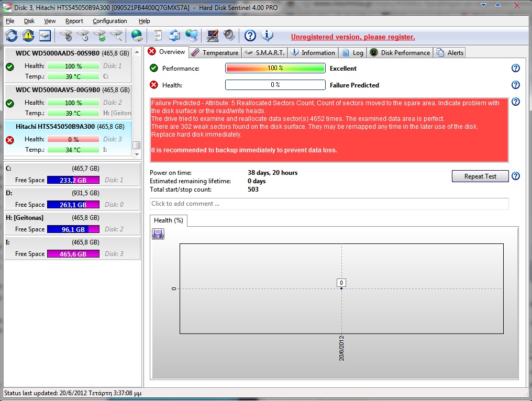Open the Disk Performance tab
Viewport: 532px width, 401px height.
point(400,52)
